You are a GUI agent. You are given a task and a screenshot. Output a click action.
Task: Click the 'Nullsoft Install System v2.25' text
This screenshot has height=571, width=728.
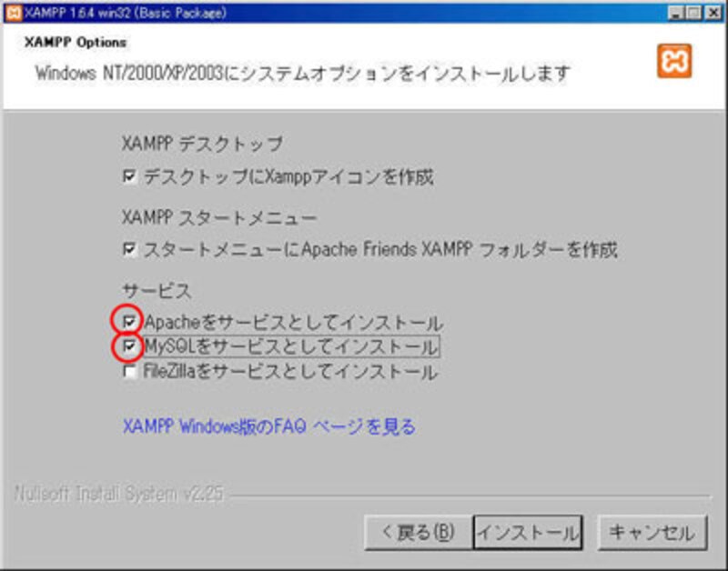(x=119, y=494)
